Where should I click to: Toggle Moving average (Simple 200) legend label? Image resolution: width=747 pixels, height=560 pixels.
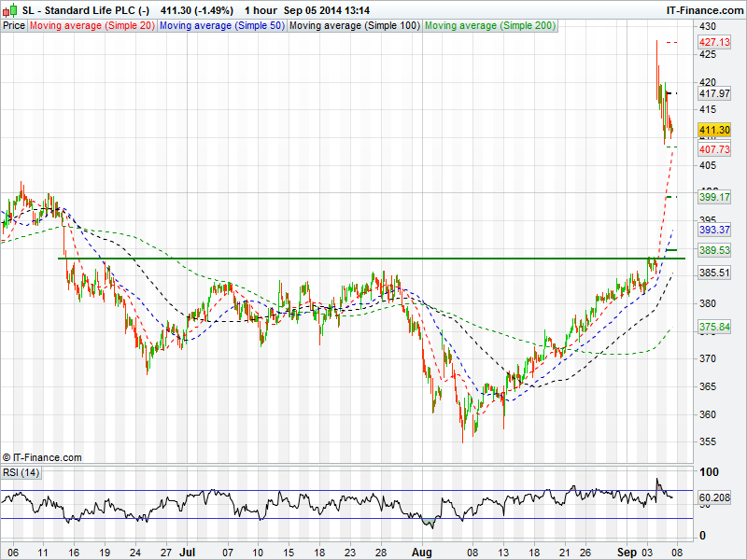pyautogui.click(x=489, y=26)
